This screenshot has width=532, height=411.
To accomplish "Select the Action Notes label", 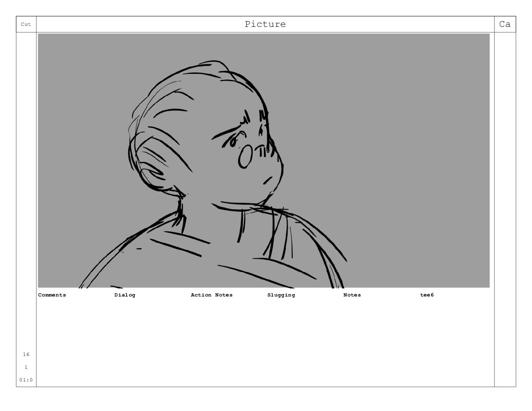I will 212,295.
